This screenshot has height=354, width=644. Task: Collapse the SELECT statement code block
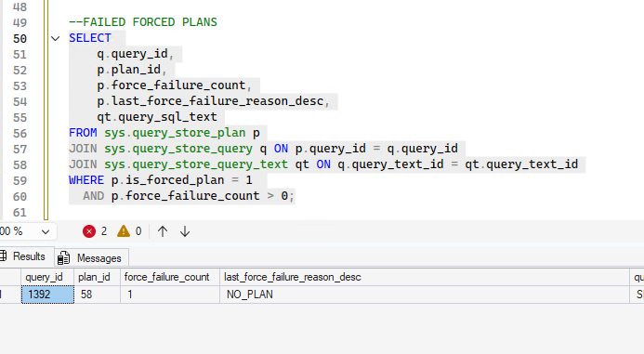tap(56, 39)
